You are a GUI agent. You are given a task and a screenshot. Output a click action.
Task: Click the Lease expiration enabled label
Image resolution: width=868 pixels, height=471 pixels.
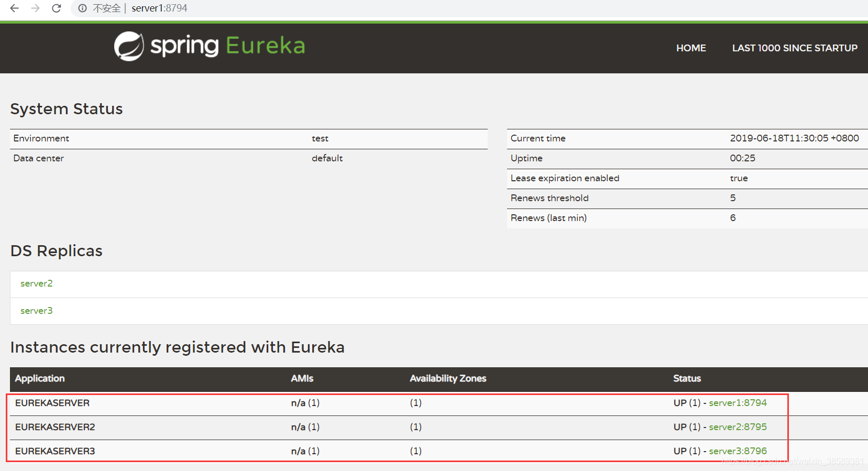click(x=565, y=178)
